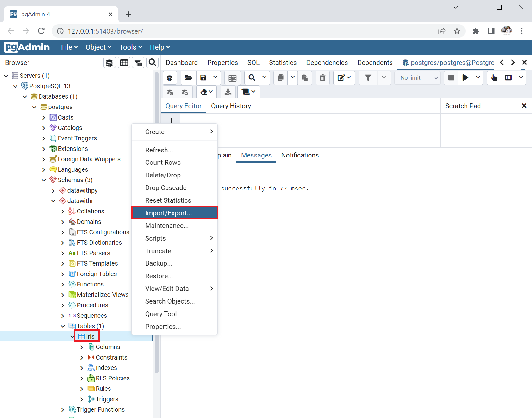Click the database connection status icon in query toolbar
This screenshot has height=418, width=532.
pos(170,78)
